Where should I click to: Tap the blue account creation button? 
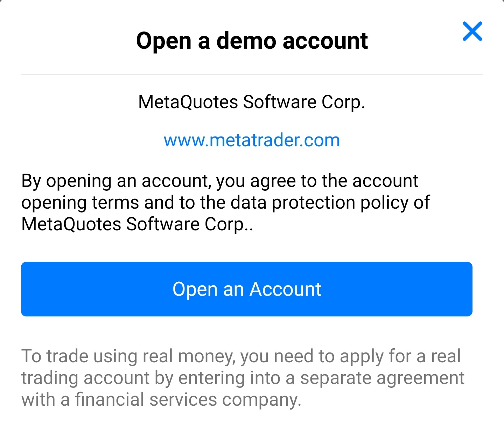(247, 289)
